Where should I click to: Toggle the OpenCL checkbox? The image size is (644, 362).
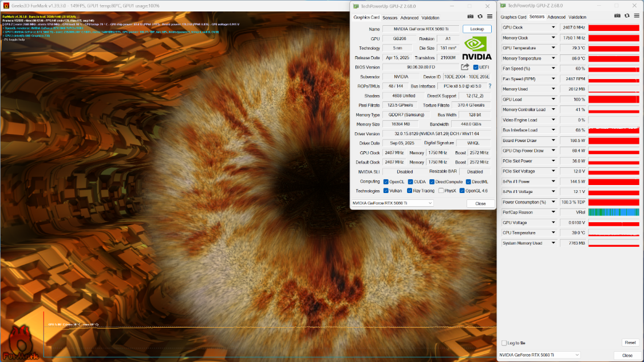(386, 182)
